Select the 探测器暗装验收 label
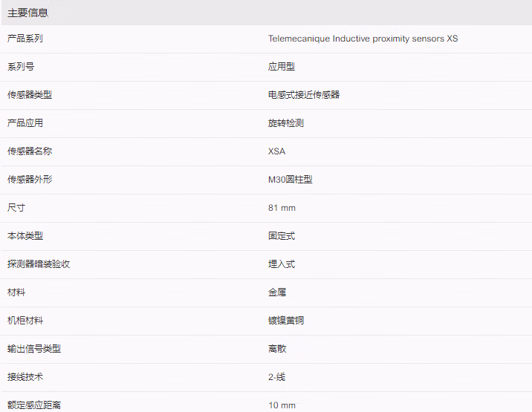This screenshot has height=412, width=532. pyautogui.click(x=39, y=264)
